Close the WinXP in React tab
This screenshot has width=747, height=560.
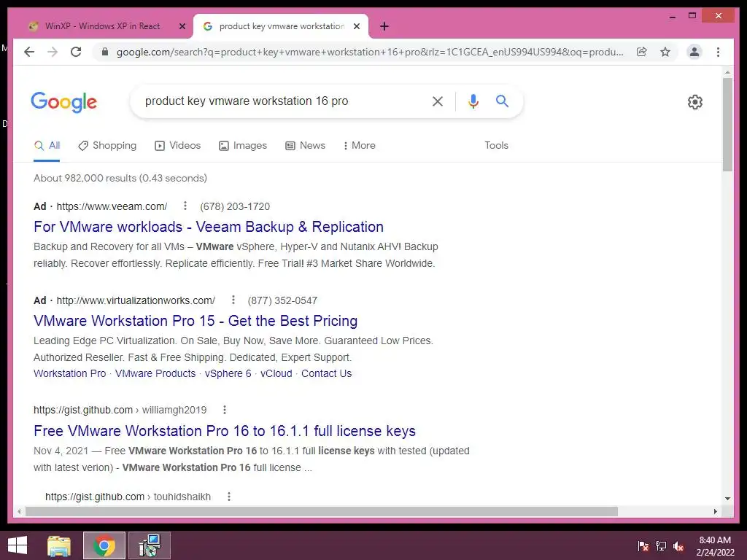tap(182, 26)
